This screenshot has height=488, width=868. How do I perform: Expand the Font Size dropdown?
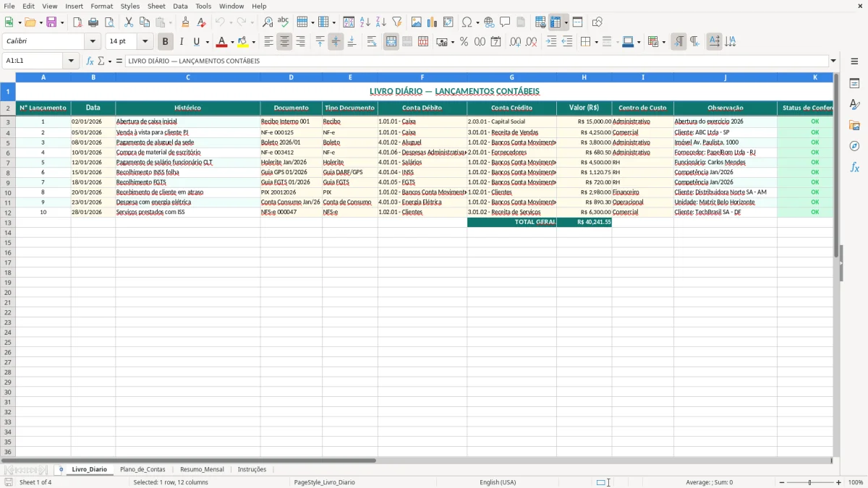[x=145, y=42]
